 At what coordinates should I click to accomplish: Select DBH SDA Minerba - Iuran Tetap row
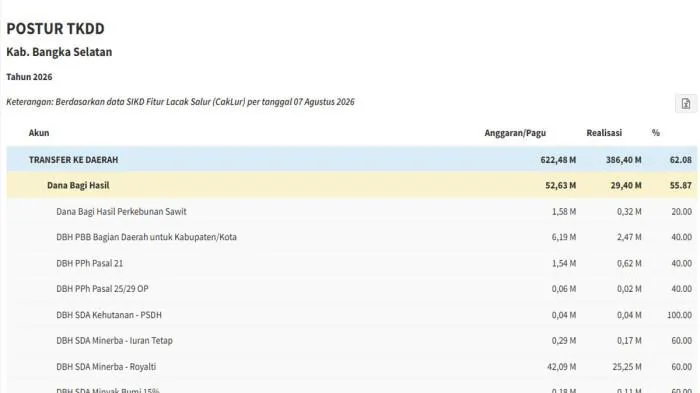coord(352,340)
